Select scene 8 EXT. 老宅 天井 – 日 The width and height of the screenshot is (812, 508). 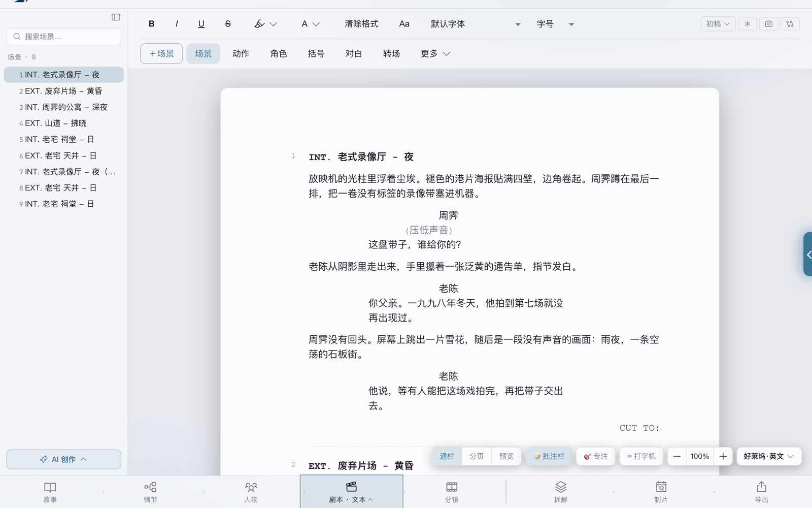click(x=64, y=187)
